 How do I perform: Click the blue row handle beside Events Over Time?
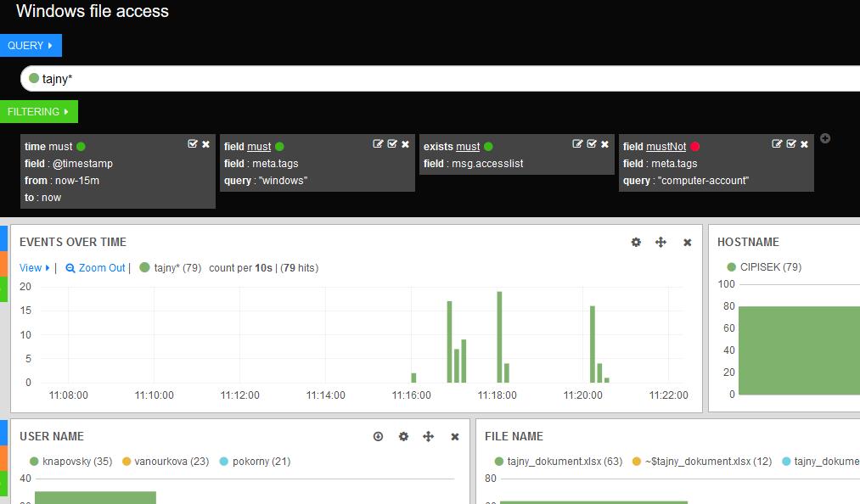4,238
